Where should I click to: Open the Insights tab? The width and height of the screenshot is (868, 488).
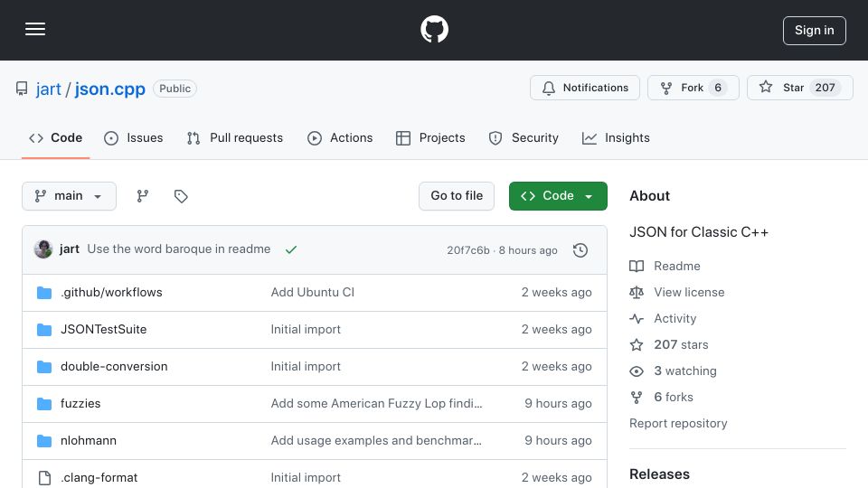click(x=616, y=137)
